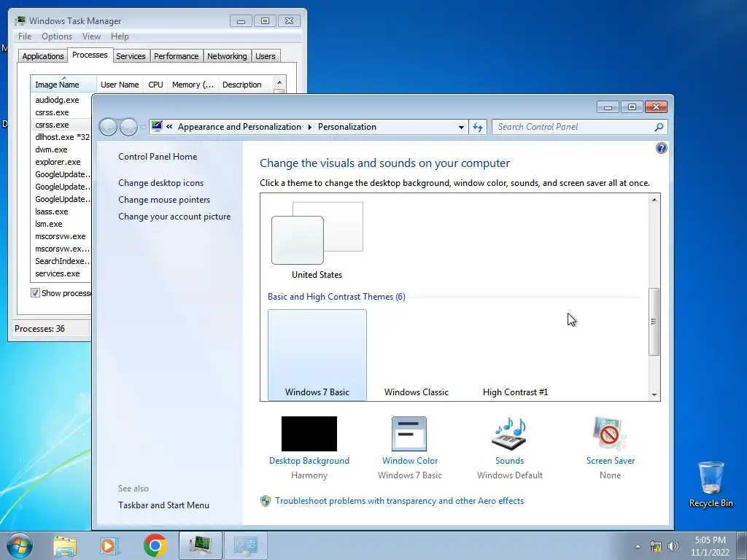Image resolution: width=747 pixels, height=560 pixels.
Task: Click the themes list scroll down arrow
Action: 654,394
